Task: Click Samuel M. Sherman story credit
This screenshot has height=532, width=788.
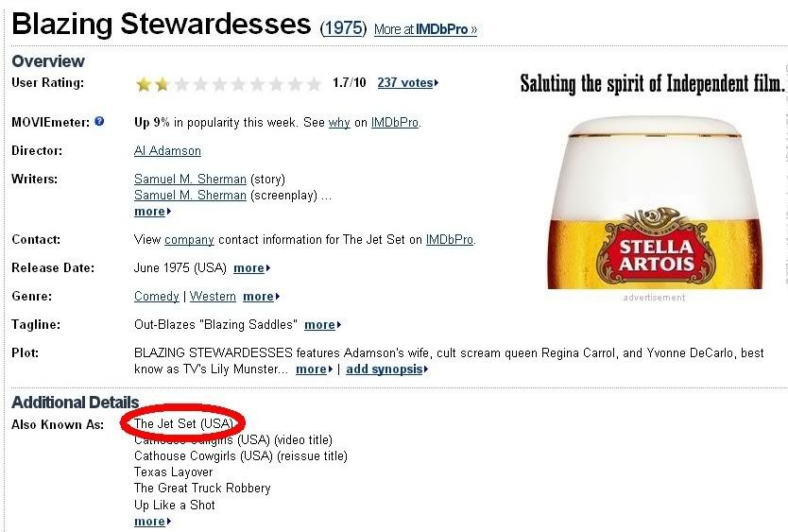Action: tap(190, 179)
